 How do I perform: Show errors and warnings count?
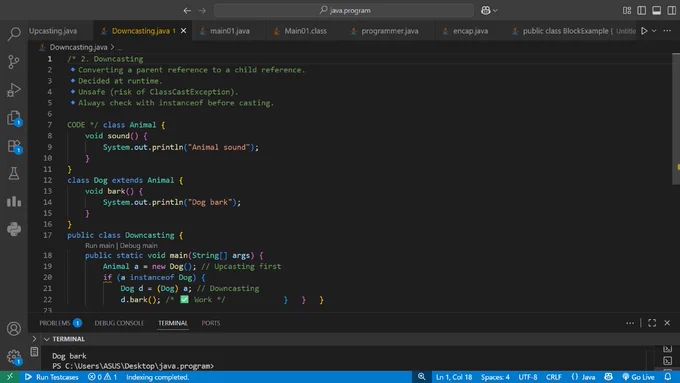[102, 377]
